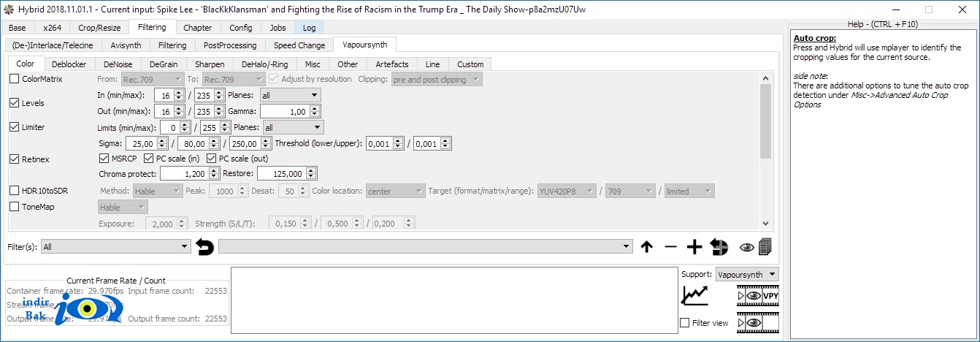Image resolution: width=980 pixels, height=342 pixels.
Task: Uncheck the Levels checkbox
Action: point(15,103)
